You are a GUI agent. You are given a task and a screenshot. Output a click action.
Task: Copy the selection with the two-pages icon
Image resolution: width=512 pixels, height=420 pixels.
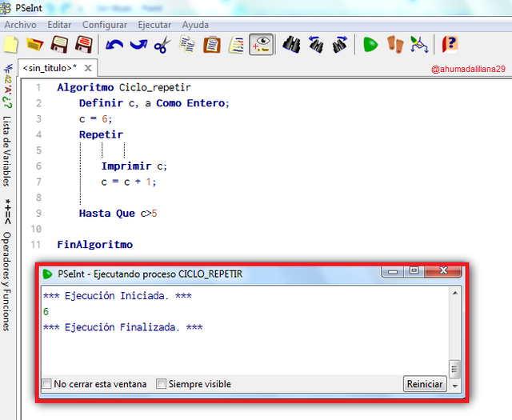pos(187,45)
